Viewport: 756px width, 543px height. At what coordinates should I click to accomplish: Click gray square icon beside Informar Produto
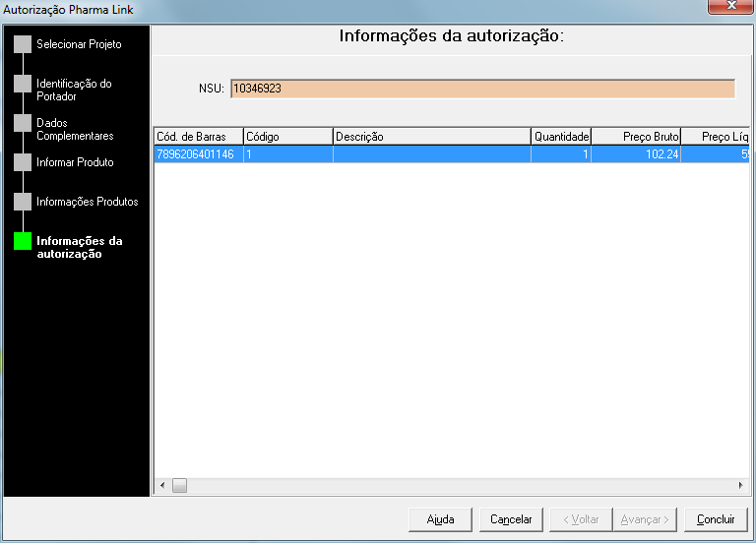coord(23,162)
